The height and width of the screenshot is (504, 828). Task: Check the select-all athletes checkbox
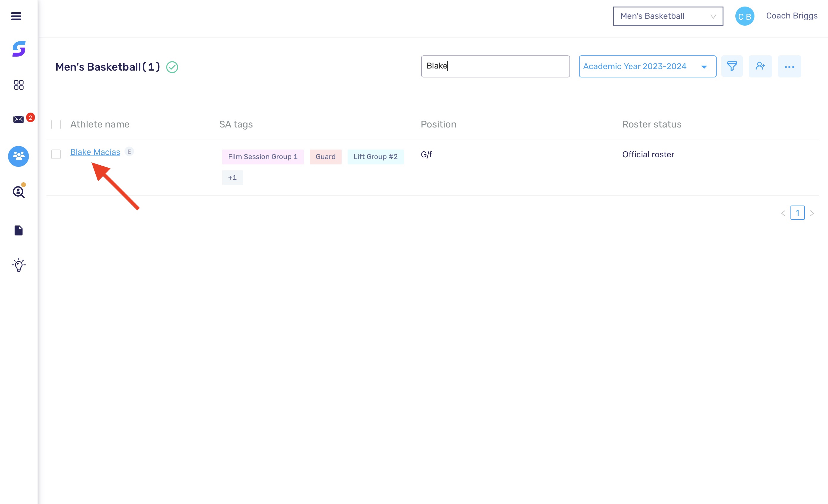[56, 124]
